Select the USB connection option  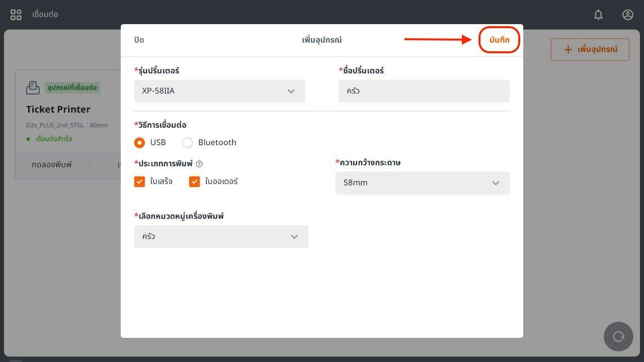tap(140, 143)
